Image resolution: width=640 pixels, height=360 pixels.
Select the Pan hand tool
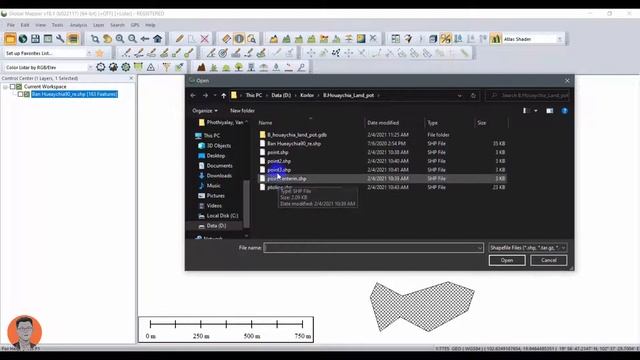point(107,39)
